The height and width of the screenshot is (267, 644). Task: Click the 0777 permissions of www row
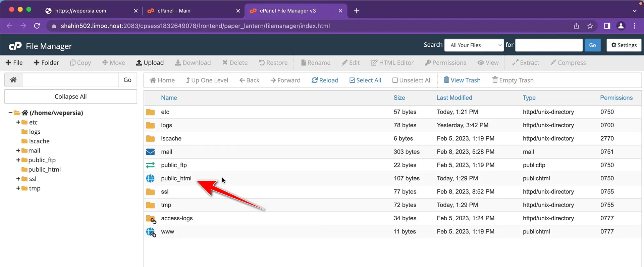pos(607,231)
